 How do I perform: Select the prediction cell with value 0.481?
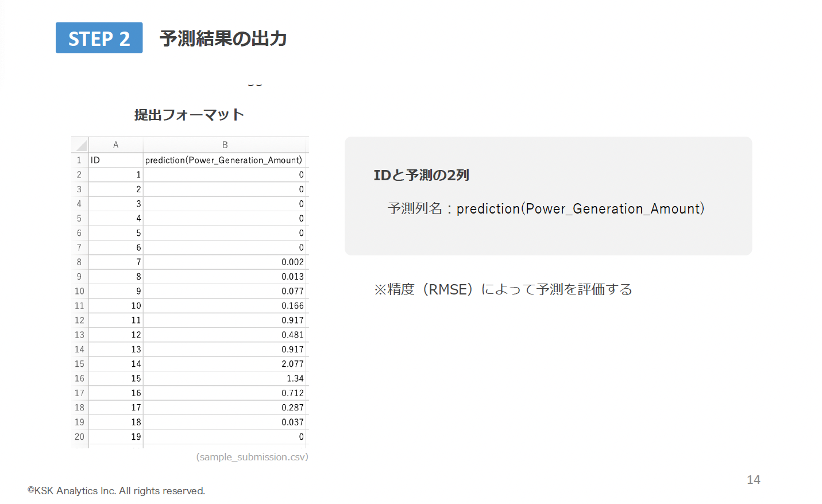(225, 335)
